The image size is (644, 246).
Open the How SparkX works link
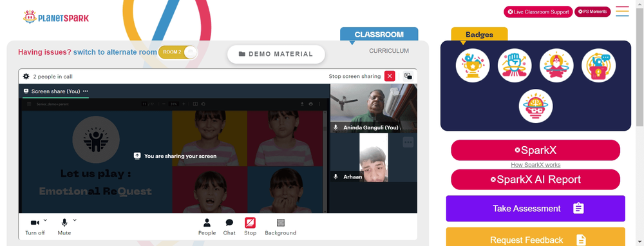point(536,165)
